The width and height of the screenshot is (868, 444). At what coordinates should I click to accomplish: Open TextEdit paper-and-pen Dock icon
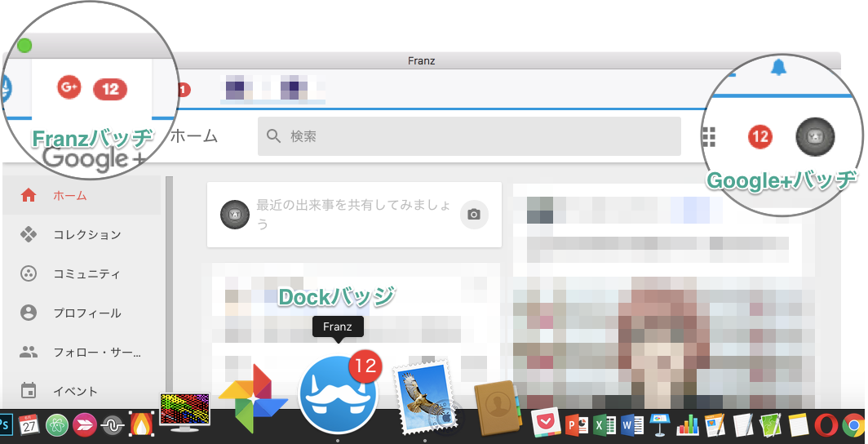743,425
